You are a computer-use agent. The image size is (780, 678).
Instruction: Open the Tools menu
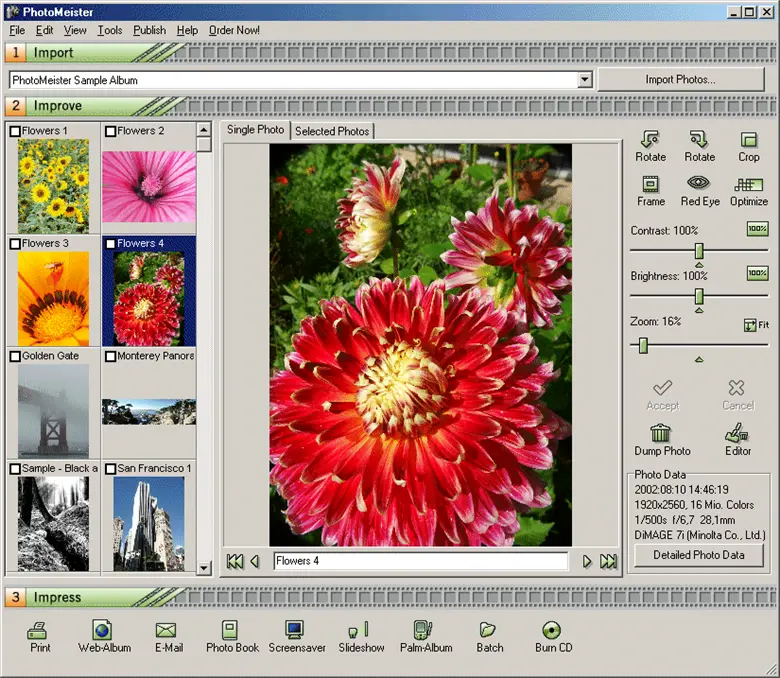tap(110, 30)
